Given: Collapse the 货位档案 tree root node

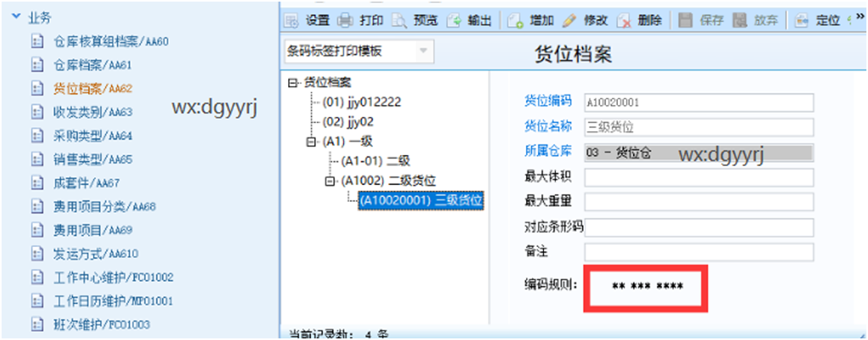Looking at the screenshot, I should point(292,83).
